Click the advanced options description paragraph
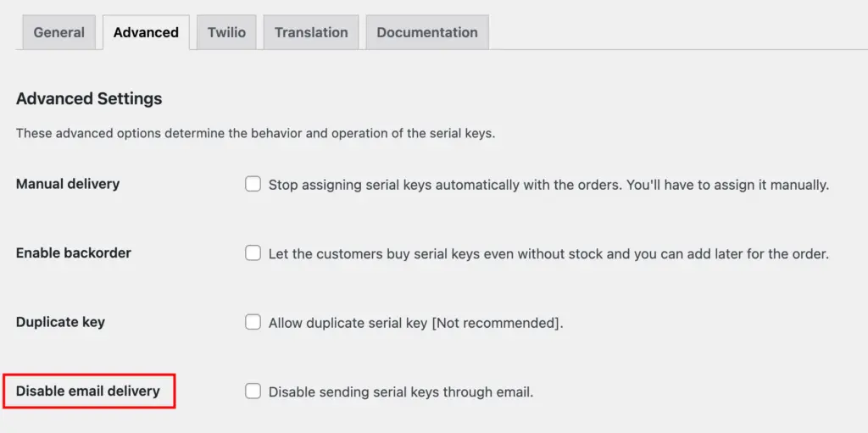868x433 pixels. click(255, 133)
